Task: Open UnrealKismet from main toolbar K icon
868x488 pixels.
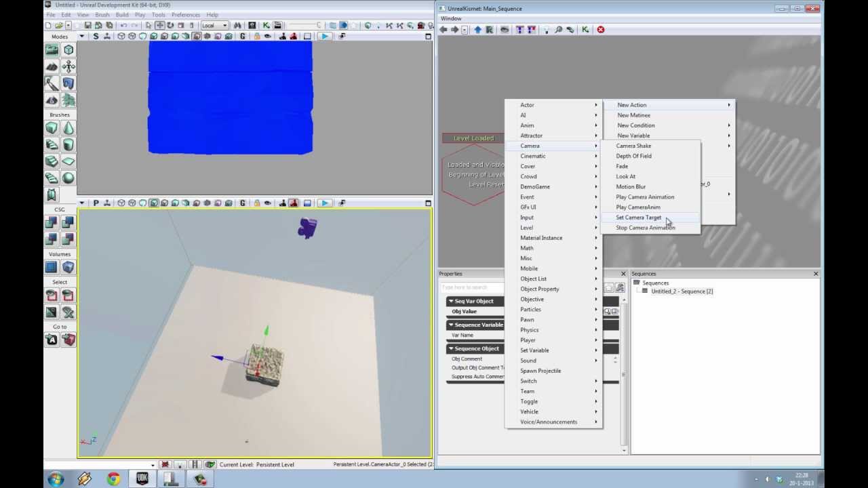Action: point(267,25)
